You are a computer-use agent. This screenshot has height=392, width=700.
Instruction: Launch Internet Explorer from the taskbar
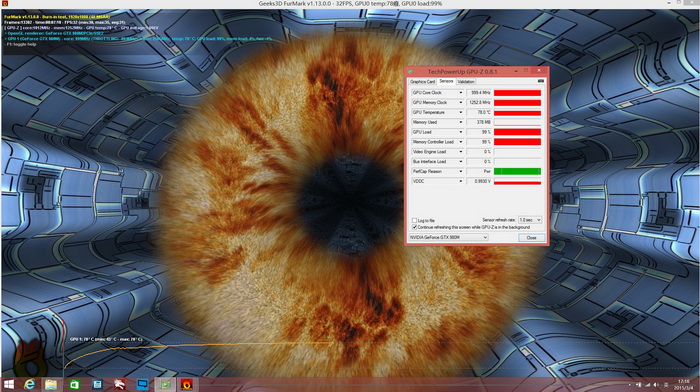tap(29, 384)
